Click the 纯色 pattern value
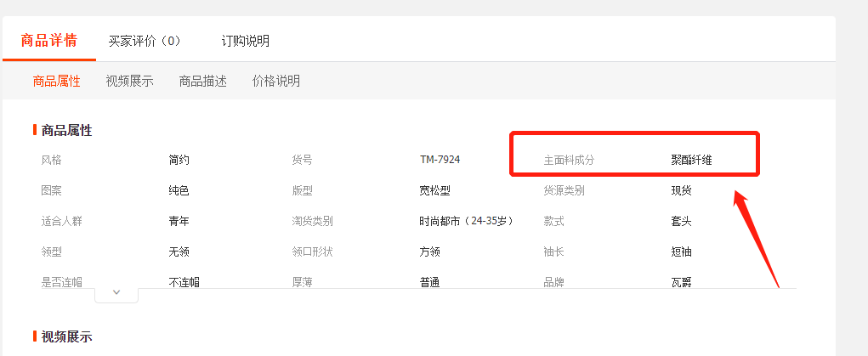 click(x=179, y=191)
